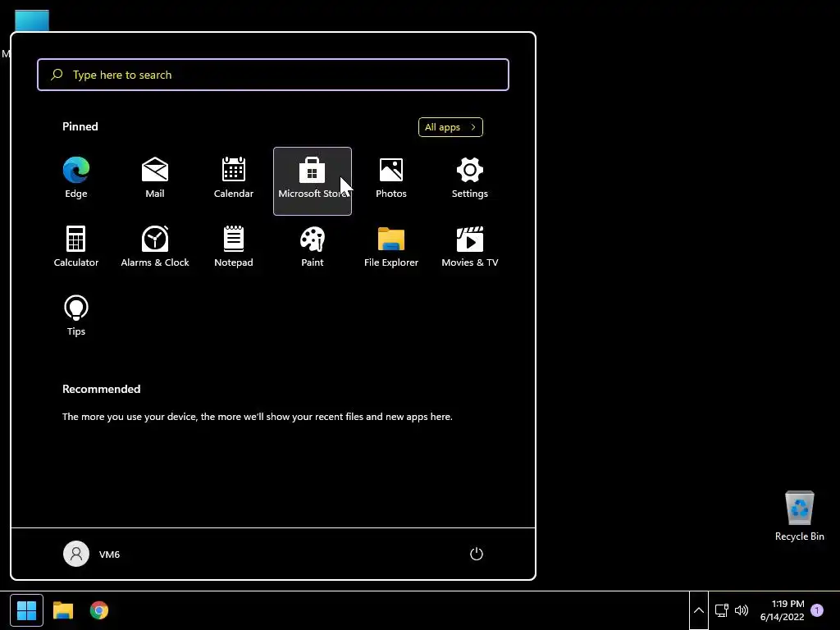This screenshot has width=840, height=630.
Task: Open the Tips app
Action: pyautogui.click(x=76, y=317)
